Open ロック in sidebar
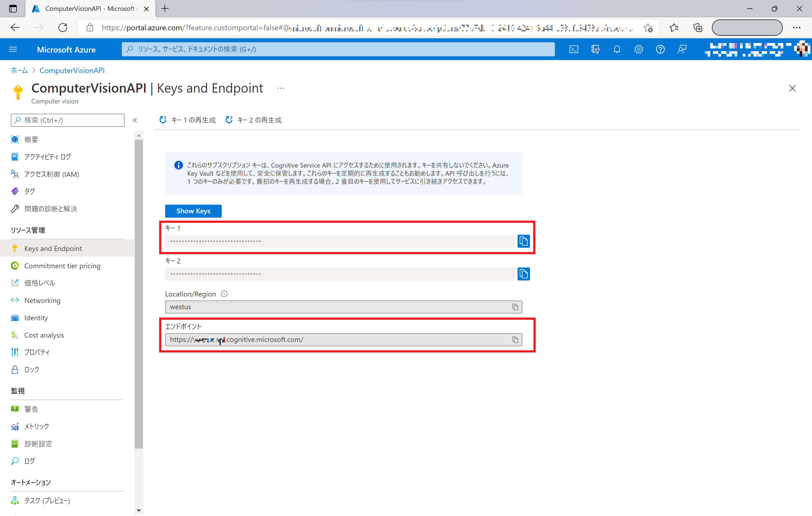Screen dimensions: 812x516 tap(67, 370)
